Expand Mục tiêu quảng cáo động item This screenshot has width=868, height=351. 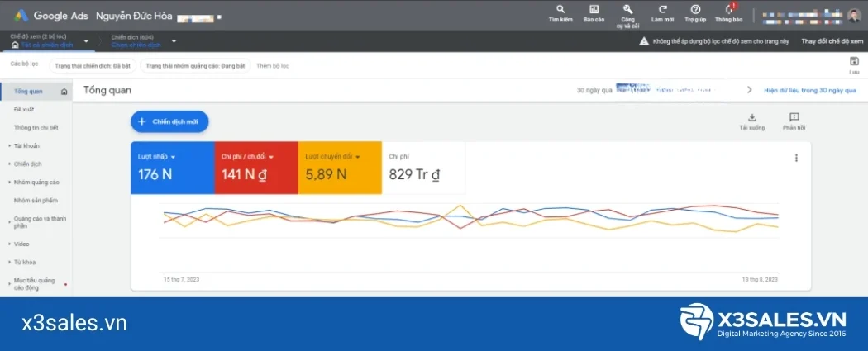point(9,284)
